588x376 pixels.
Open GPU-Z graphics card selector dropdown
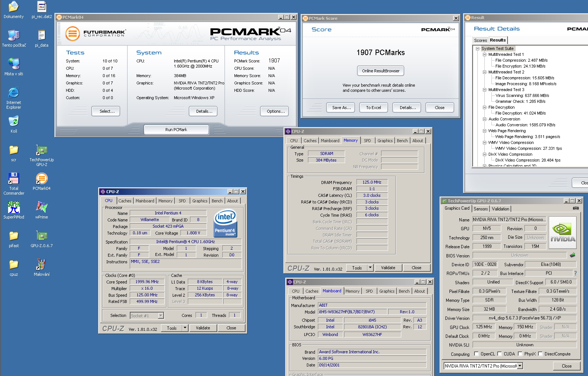coord(520,366)
